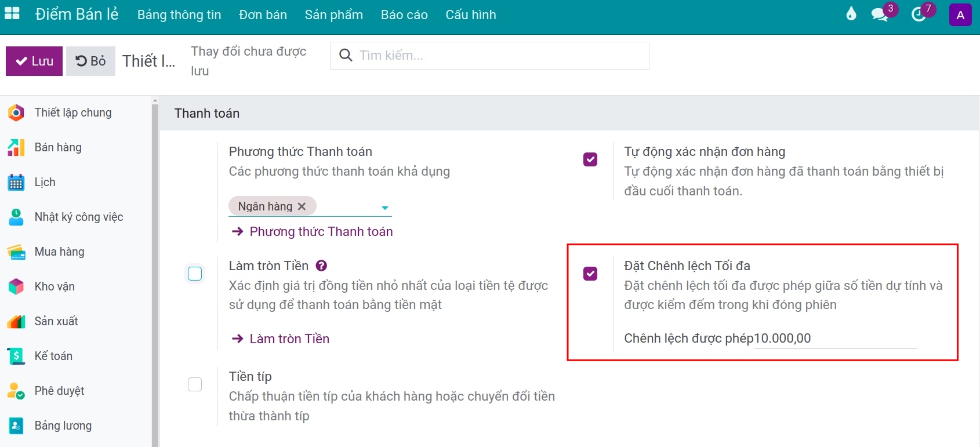The width and height of the screenshot is (980, 447).
Task: Open the Bảng thông tin menu
Action: 179,14
